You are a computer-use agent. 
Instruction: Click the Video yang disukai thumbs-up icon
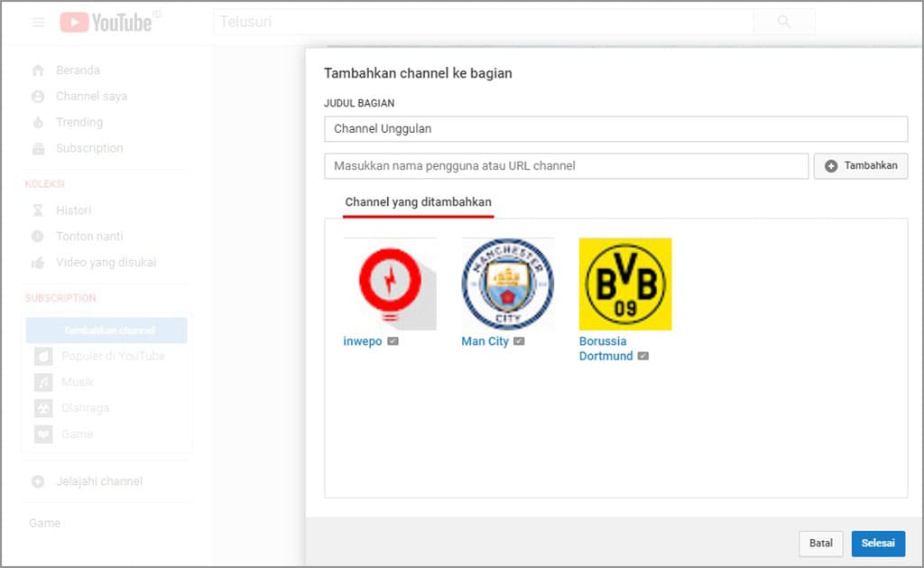38,263
